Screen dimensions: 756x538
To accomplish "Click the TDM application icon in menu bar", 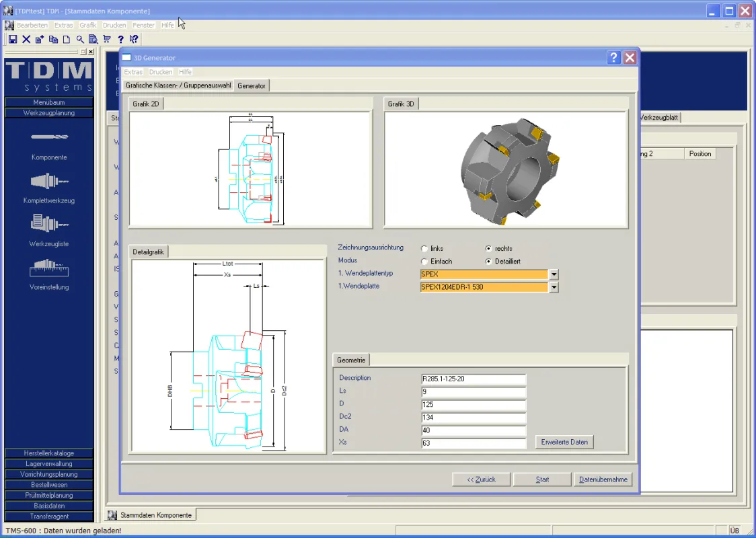I will click(x=9, y=25).
